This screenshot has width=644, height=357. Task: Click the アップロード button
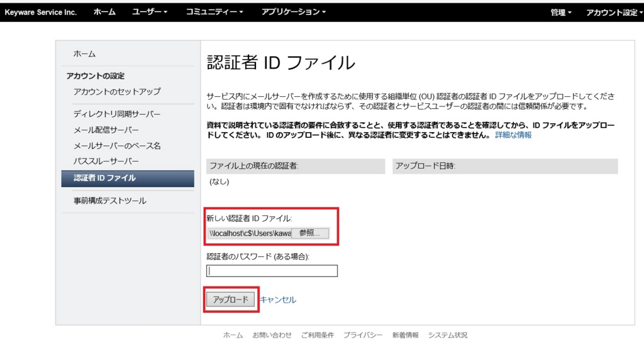pos(230,300)
